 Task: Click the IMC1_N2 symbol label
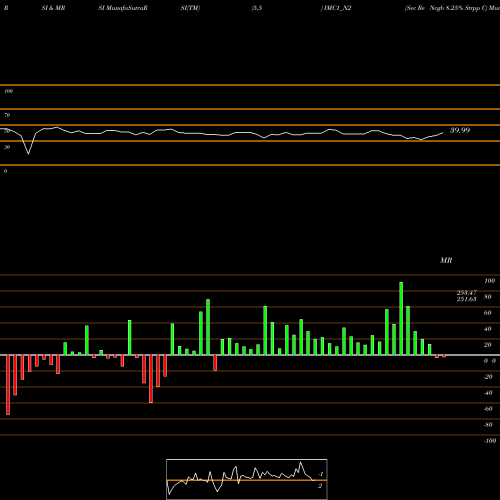(337, 8)
